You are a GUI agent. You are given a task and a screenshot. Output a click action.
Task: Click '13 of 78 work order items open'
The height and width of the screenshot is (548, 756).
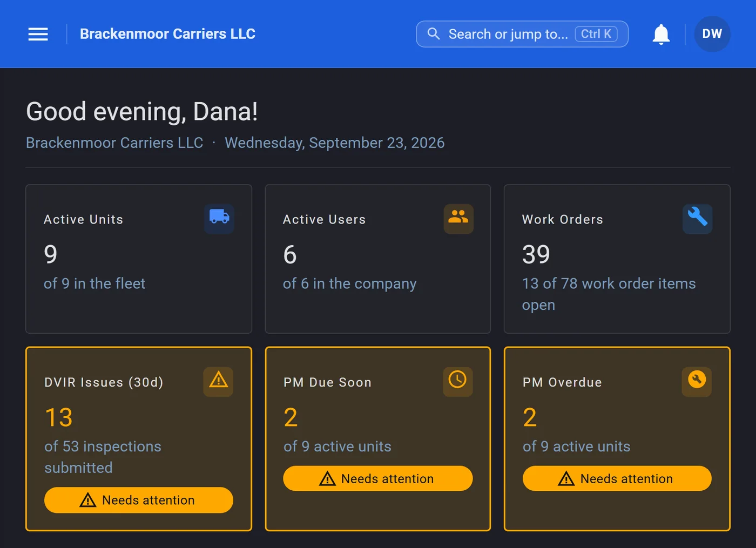[x=609, y=294]
